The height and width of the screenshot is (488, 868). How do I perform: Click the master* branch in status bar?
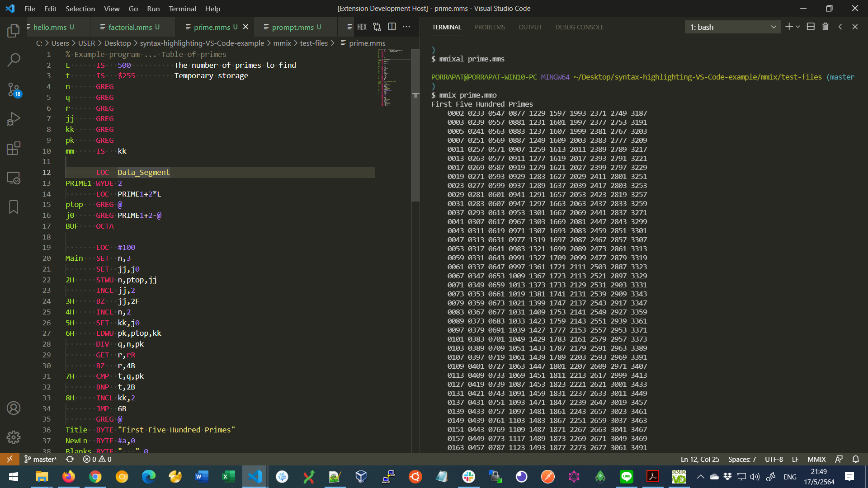(41, 459)
